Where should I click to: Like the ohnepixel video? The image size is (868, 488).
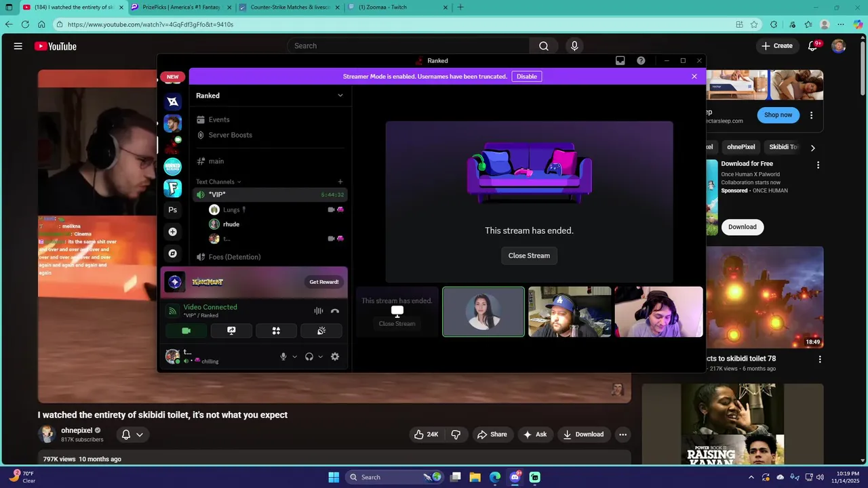point(426,434)
